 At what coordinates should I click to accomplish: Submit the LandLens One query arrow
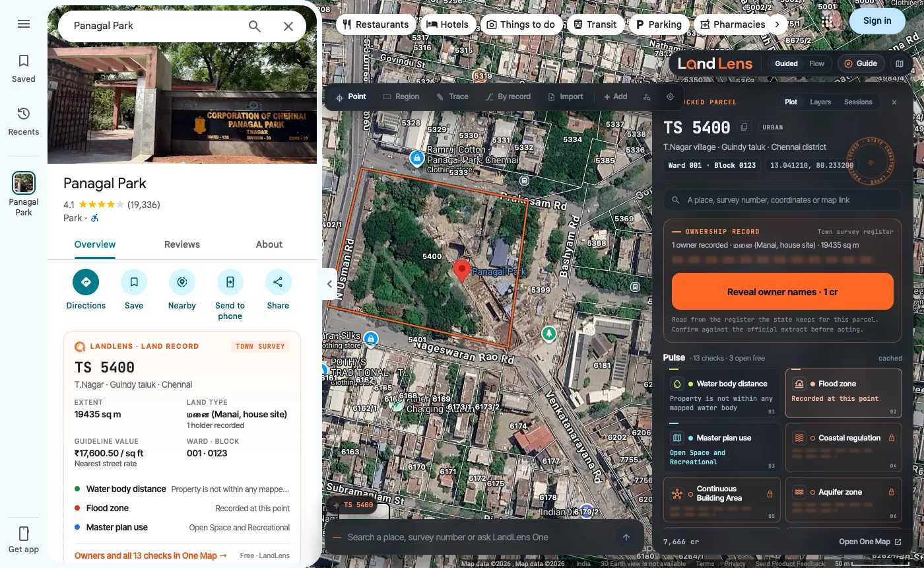coord(626,537)
